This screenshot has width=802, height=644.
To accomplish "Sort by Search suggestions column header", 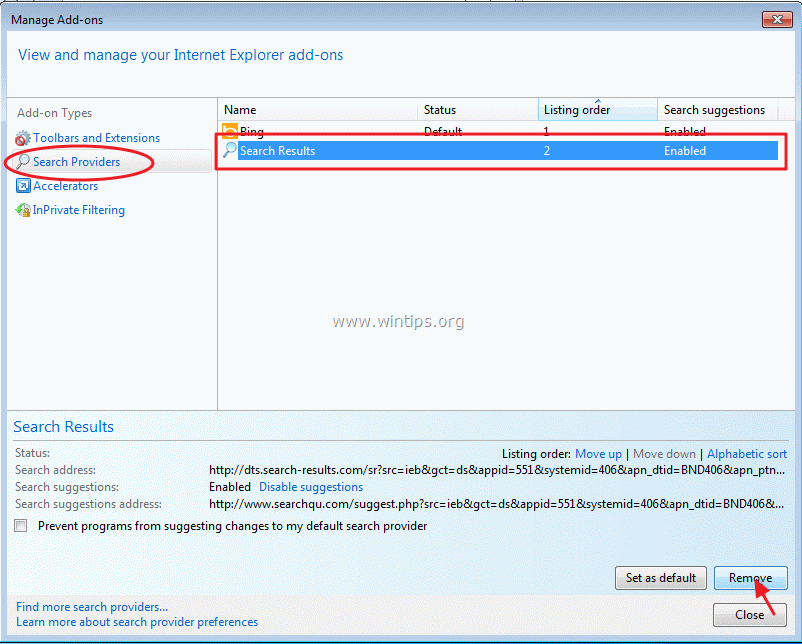I will [718, 109].
